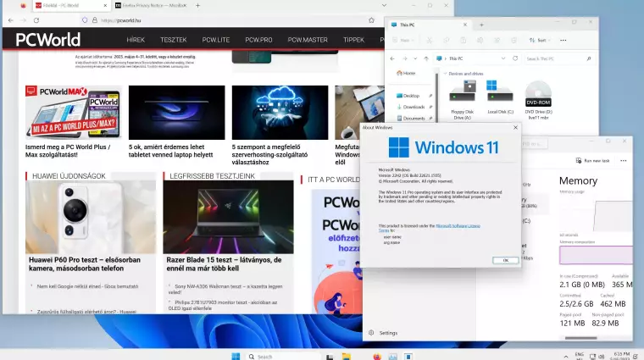The height and width of the screenshot is (360, 644).
Task: Click the padlock icon in Firefox address bar
Action: (94, 20)
